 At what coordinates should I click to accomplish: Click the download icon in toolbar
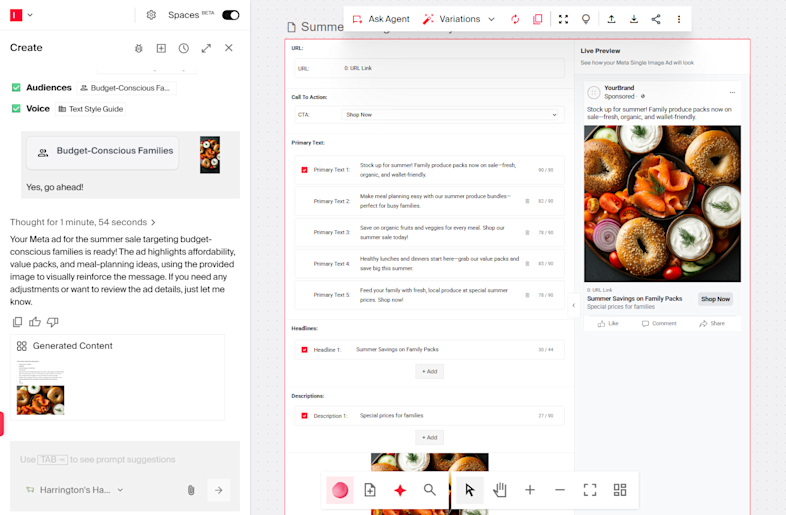(634, 19)
